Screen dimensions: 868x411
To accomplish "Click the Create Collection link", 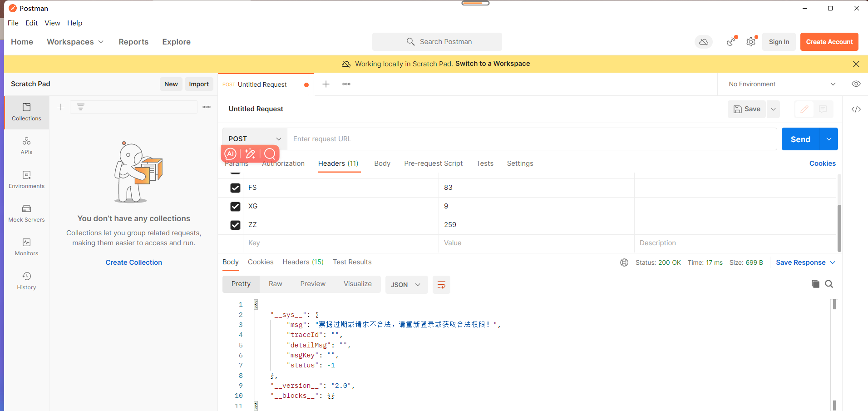I will (134, 262).
